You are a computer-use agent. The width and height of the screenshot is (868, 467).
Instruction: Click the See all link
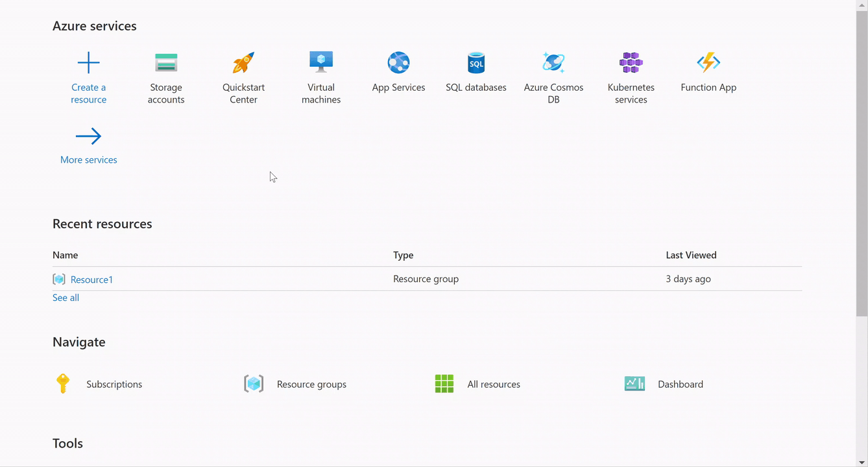click(66, 298)
